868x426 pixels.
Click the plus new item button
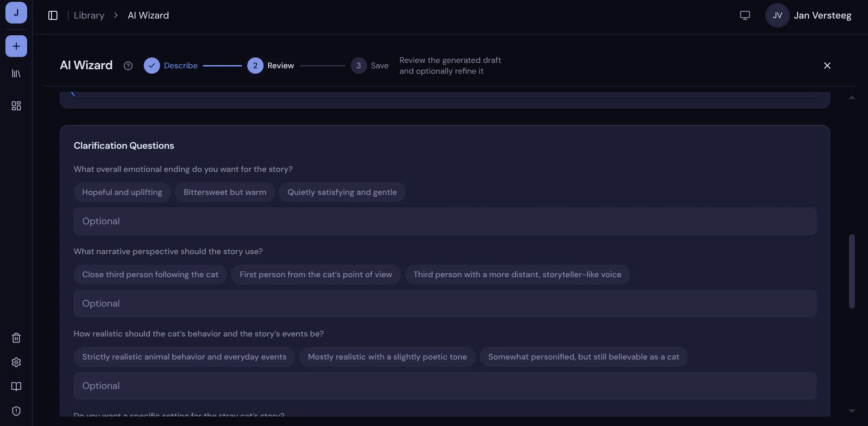16,46
